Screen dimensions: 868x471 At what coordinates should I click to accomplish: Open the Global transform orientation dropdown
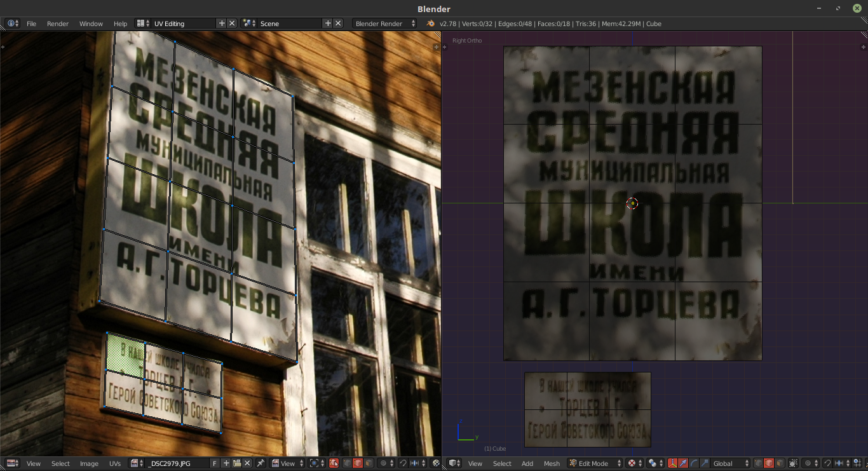730,463
